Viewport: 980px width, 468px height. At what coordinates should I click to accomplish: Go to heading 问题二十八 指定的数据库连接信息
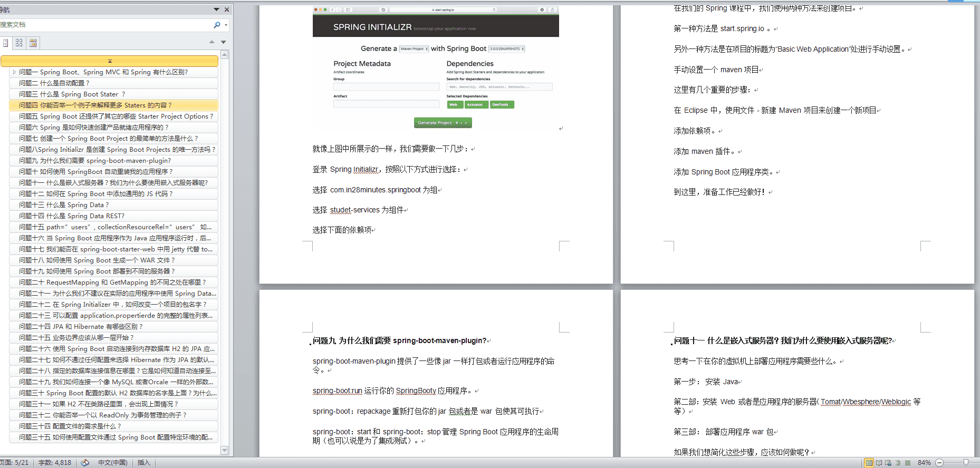[x=114, y=371]
